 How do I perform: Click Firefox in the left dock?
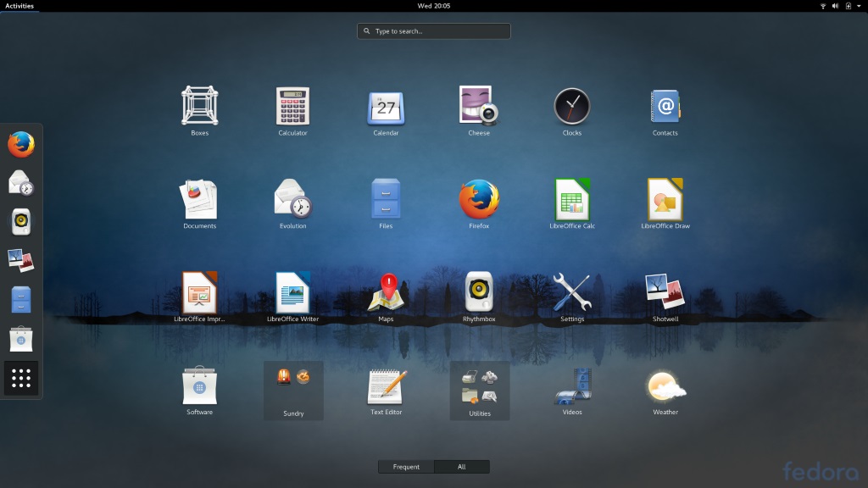click(21, 145)
